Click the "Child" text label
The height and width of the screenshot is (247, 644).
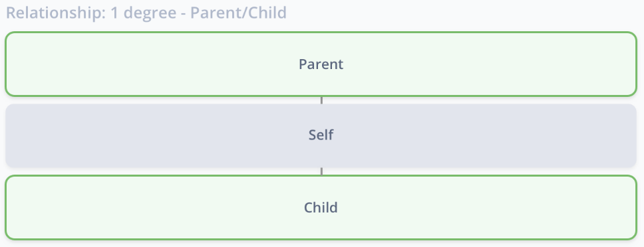point(321,207)
